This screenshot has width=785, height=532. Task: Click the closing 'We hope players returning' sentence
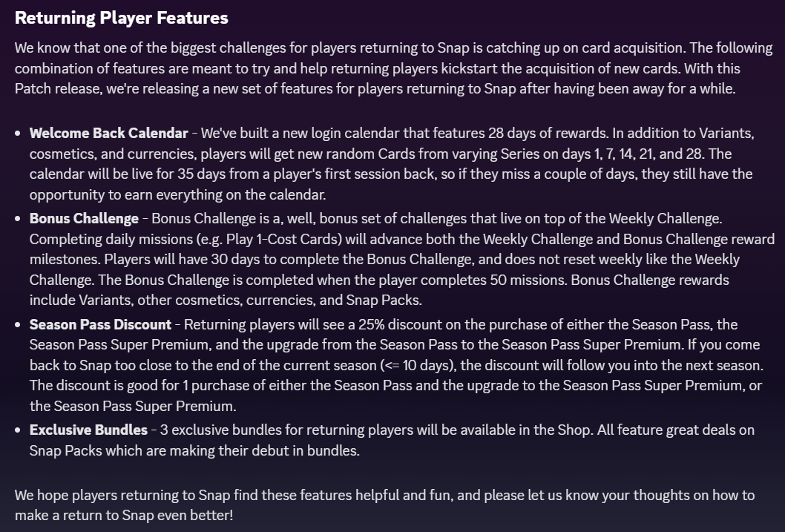coord(384,505)
